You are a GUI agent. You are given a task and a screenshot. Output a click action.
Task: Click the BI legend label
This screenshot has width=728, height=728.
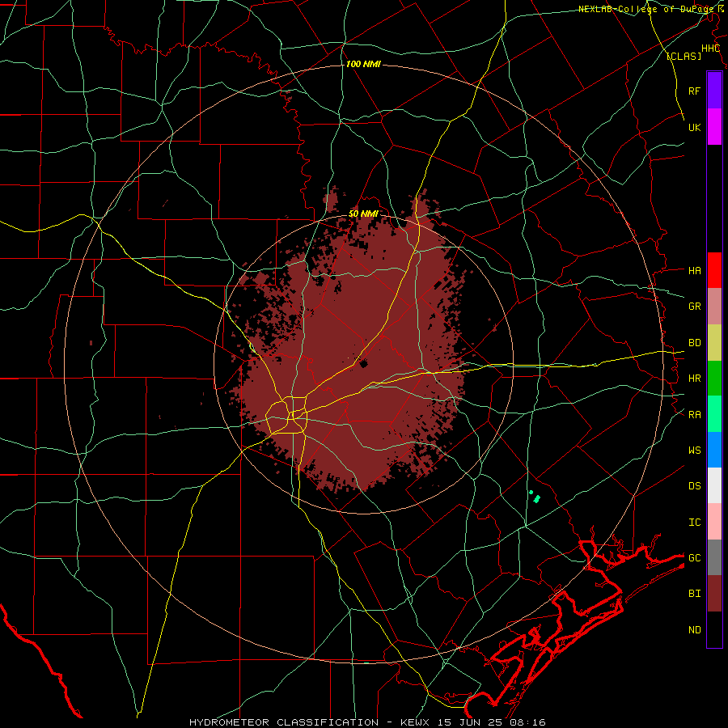[x=694, y=594]
